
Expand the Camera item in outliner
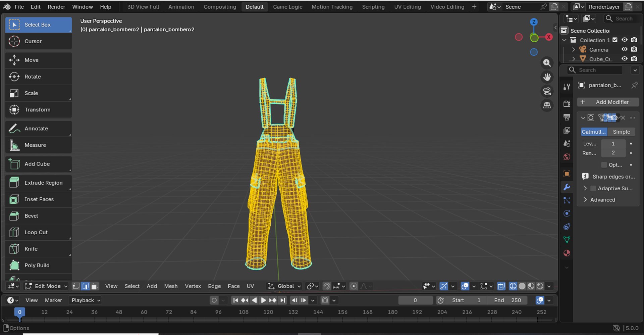(x=574, y=49)
